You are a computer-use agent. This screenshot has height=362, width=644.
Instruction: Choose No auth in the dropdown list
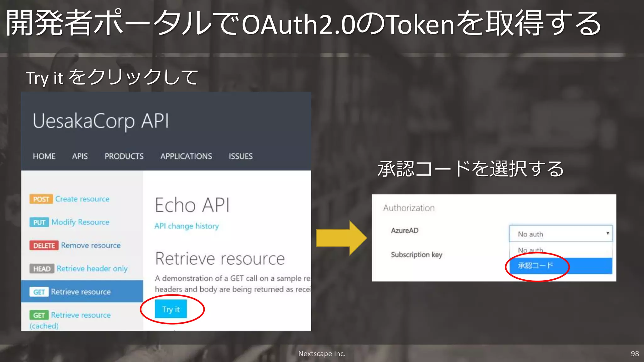(561, 250)
